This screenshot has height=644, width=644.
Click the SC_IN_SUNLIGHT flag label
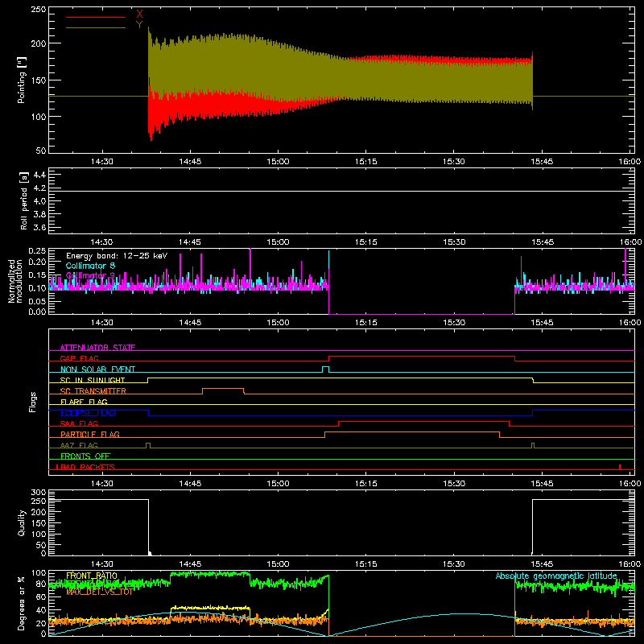pyautogui.click(x=93, y=380)
